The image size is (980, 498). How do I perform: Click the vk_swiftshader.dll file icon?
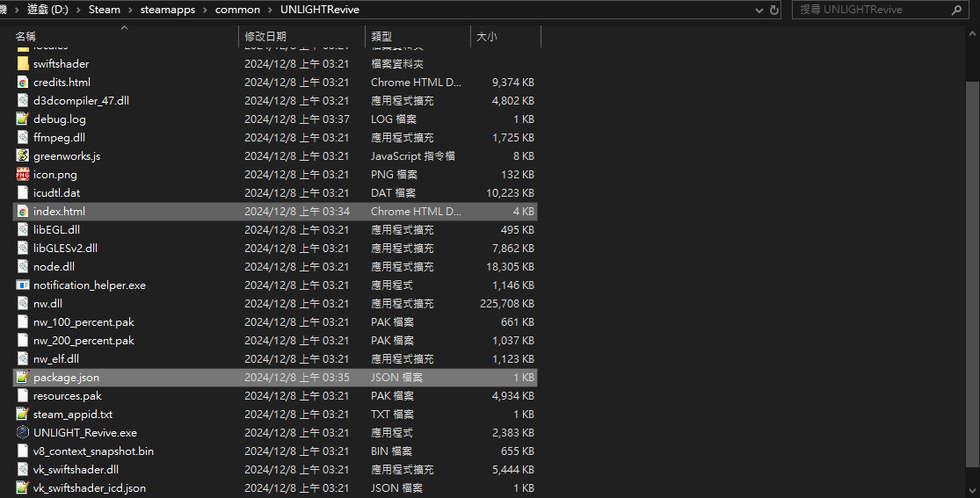(23, 469)
